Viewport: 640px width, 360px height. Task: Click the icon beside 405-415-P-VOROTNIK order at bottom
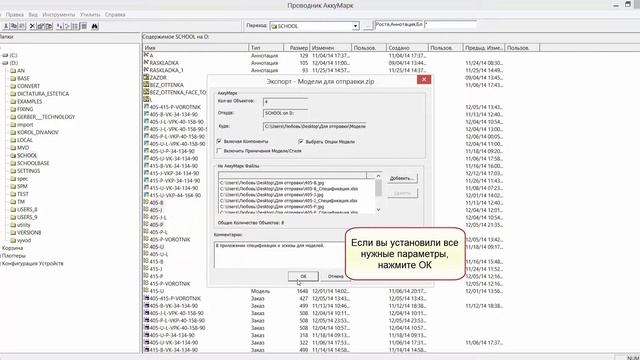tap(146, 298)
